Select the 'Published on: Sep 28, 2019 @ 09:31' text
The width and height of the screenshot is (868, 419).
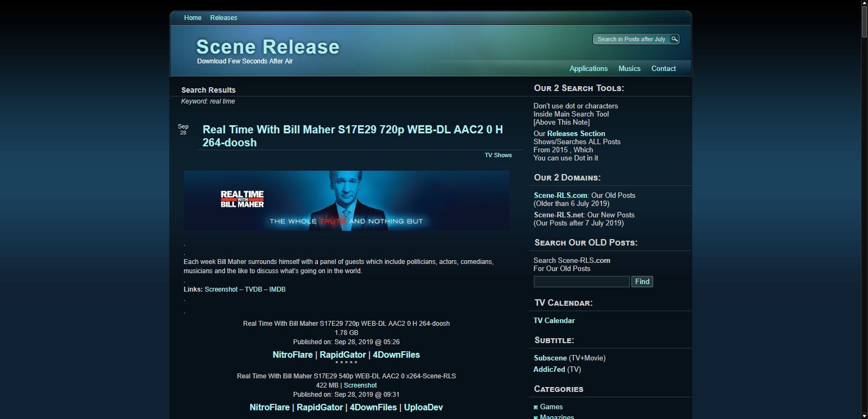tap(346, 395)
